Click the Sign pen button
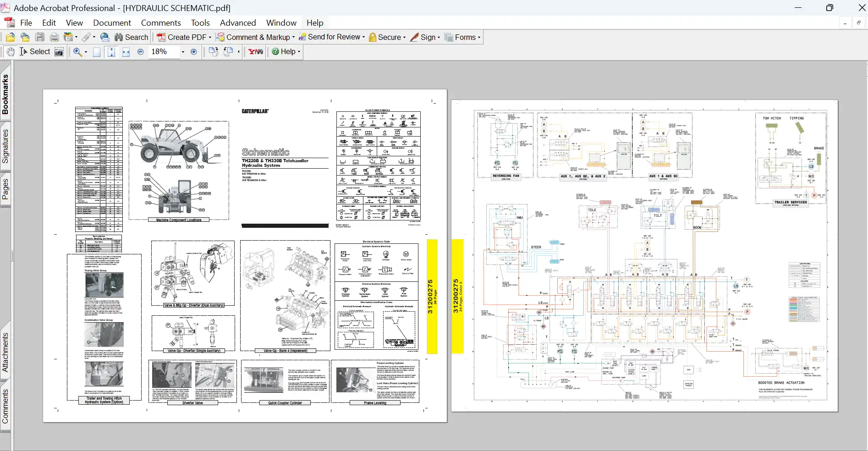This screenshot has width=868, height=451. point(423,38)
